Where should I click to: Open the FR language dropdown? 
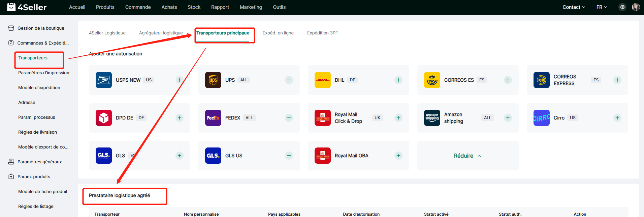602,7
